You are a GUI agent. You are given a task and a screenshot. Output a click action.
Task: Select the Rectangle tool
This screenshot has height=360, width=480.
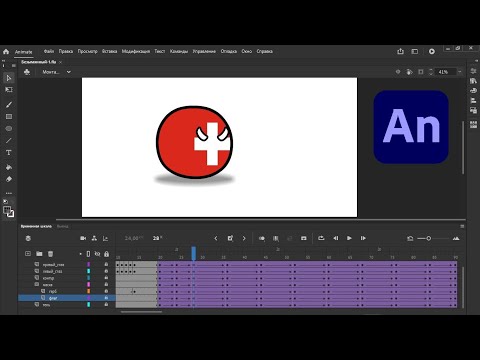(9, 117)
